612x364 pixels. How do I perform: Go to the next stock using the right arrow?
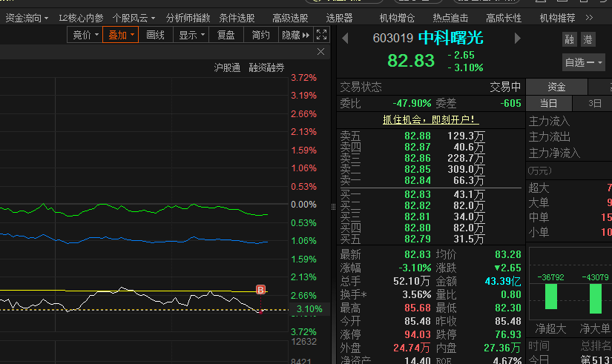[518, 38]
